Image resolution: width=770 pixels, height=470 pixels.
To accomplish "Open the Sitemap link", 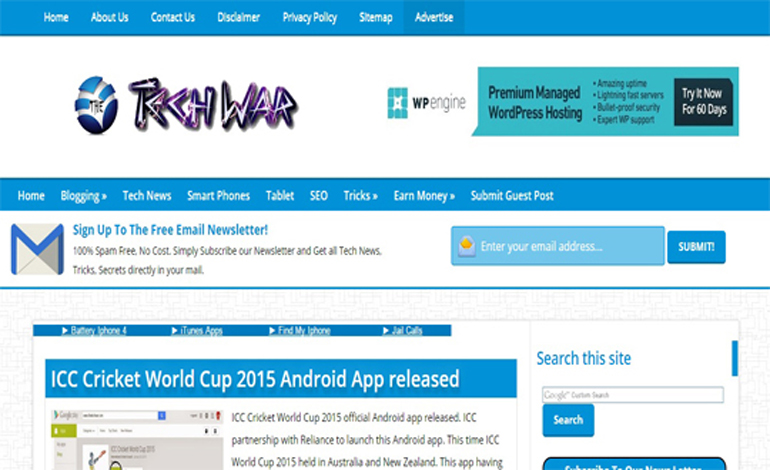I will [376, 17].
